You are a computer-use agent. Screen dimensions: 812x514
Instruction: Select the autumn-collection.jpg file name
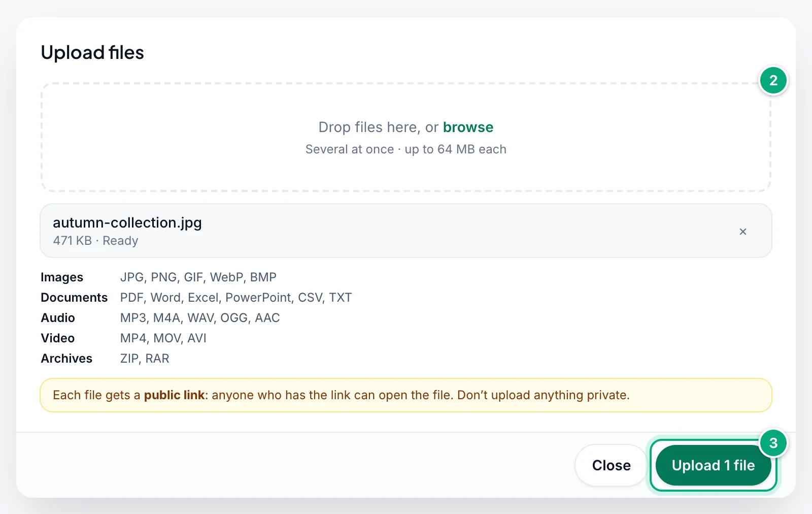tap(127, 222)
